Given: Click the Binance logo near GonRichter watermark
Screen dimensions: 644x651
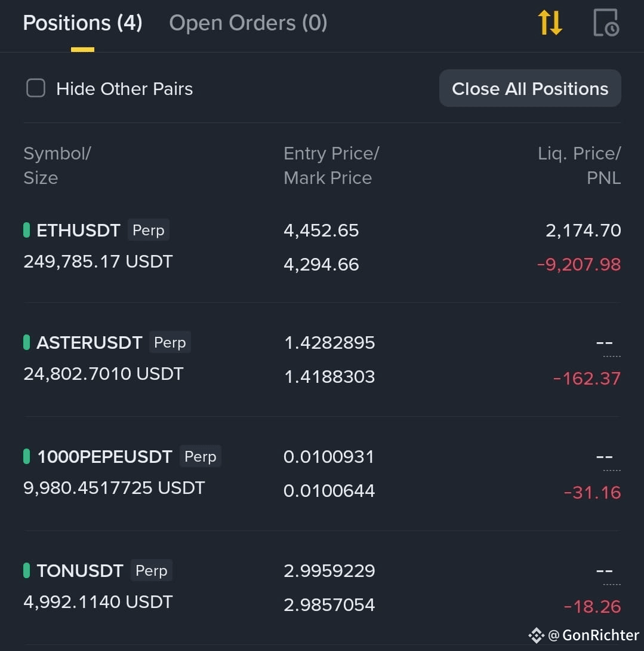Looking at the screenshot, I should pyautogui.click(x=536, y=635).
